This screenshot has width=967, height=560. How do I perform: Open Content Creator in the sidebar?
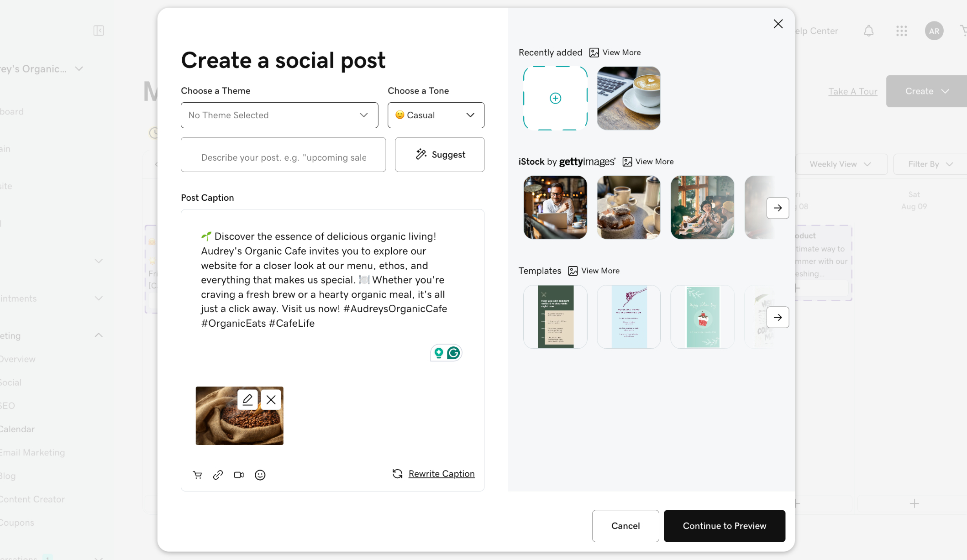(x=32, y=499)
